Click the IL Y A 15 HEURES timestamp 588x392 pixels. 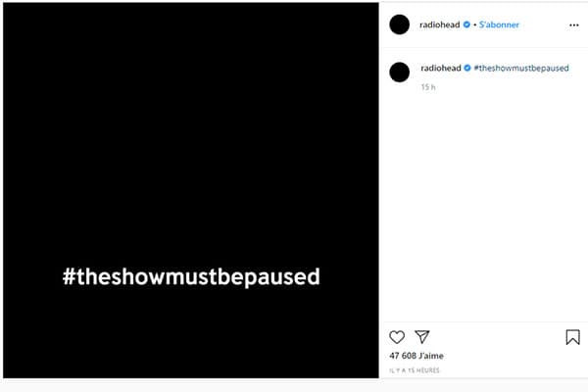point(415,370)
